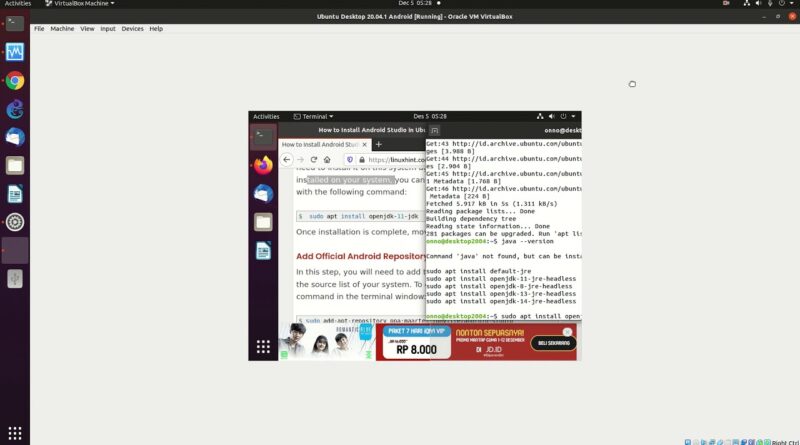Click the host network icon in top bar
Image resolution: width=800 pixels, height=445 pixels.
[x=747, y=3]
